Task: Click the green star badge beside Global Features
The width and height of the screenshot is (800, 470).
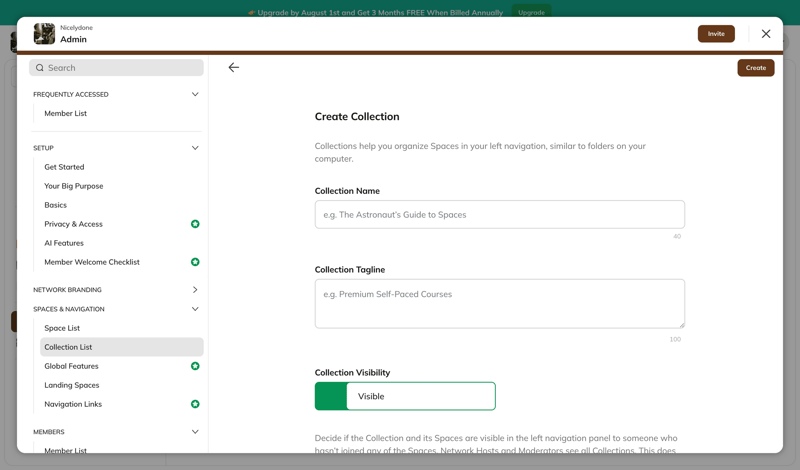Action: [195, 366]
